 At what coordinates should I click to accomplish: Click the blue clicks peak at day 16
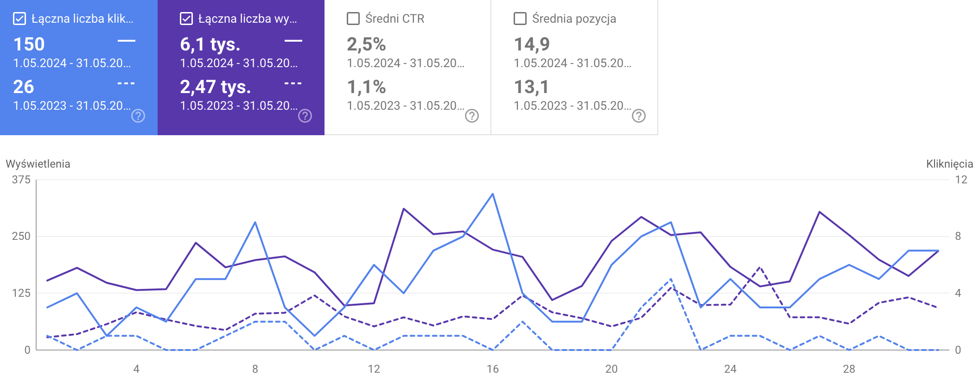[x=492, y=194]
